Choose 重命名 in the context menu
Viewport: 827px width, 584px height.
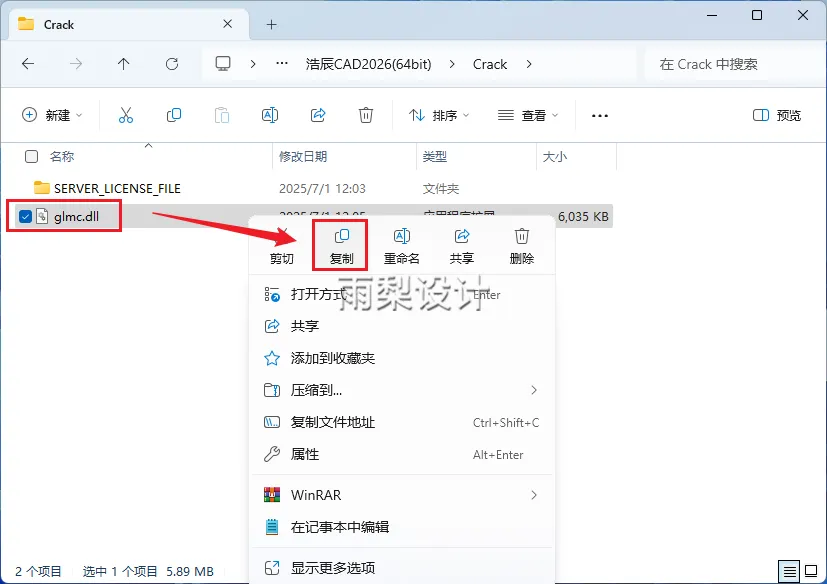[401, 246]
